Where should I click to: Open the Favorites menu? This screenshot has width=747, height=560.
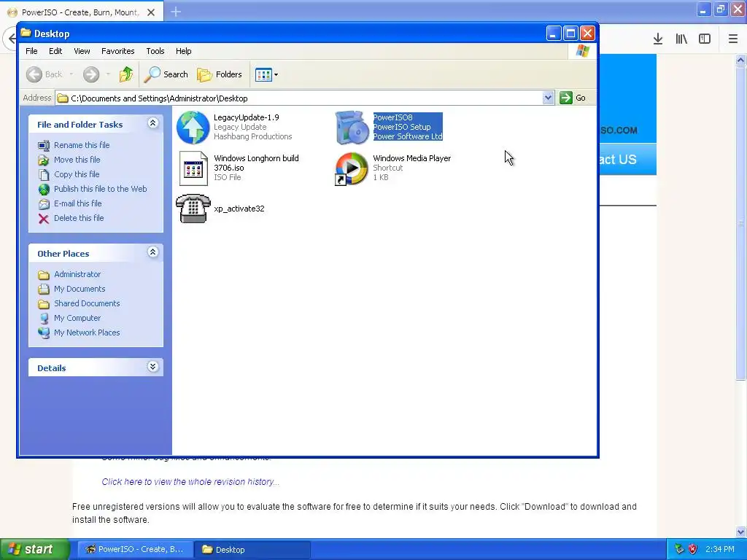117,51
